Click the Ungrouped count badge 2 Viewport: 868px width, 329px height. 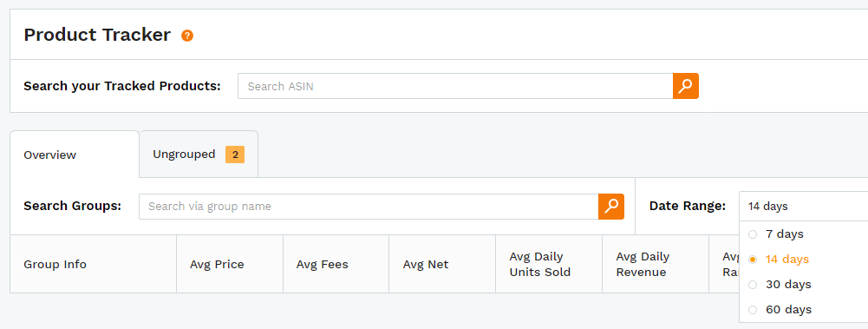point(235,155)
